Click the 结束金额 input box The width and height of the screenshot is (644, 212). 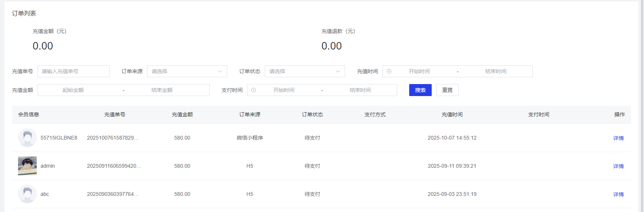pos(162,90)
